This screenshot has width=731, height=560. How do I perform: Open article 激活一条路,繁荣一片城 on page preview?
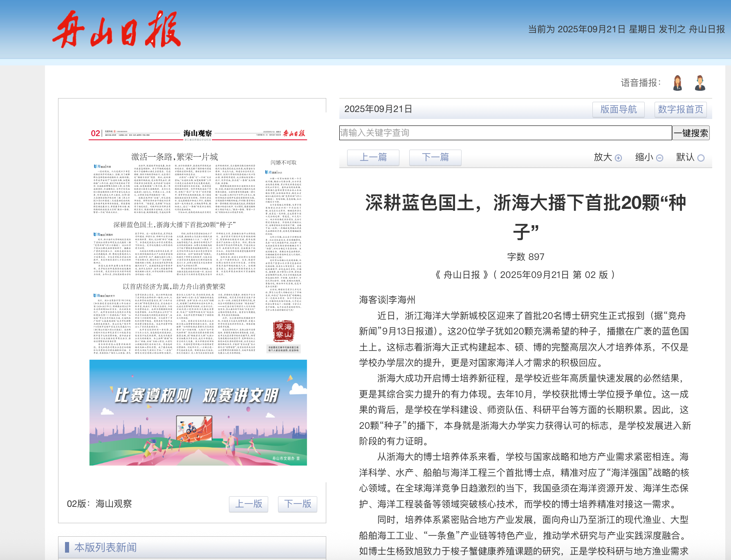[174, 157]
